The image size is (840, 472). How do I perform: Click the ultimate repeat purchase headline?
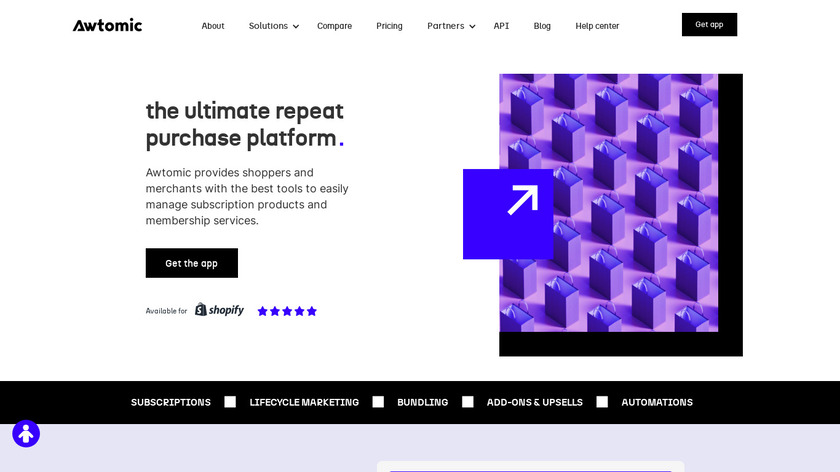245,124
